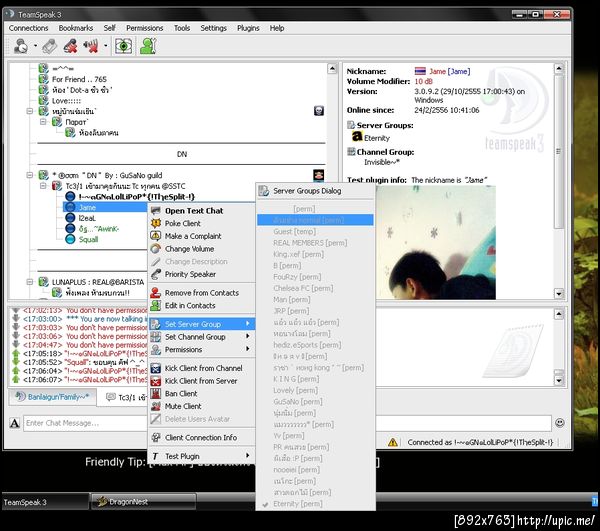Switch to DragonNest in the taskbar

tap(143, 501)
